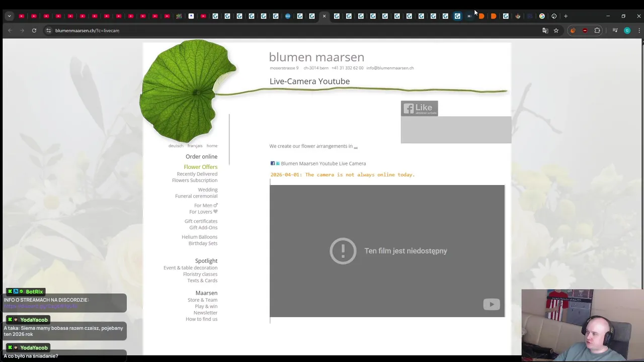Click Blumen Maarsen Youtube Live Camera text
644x362 pixels.
point(323,163)
